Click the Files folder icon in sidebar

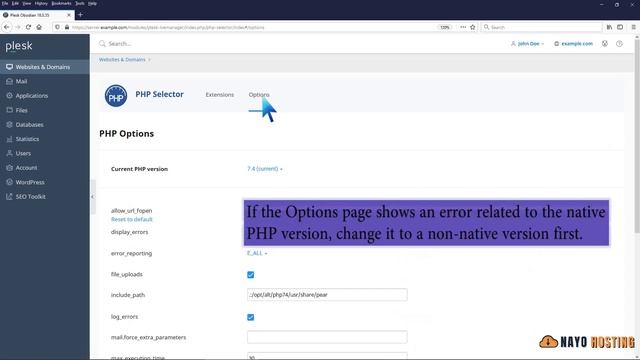point(9,110)
